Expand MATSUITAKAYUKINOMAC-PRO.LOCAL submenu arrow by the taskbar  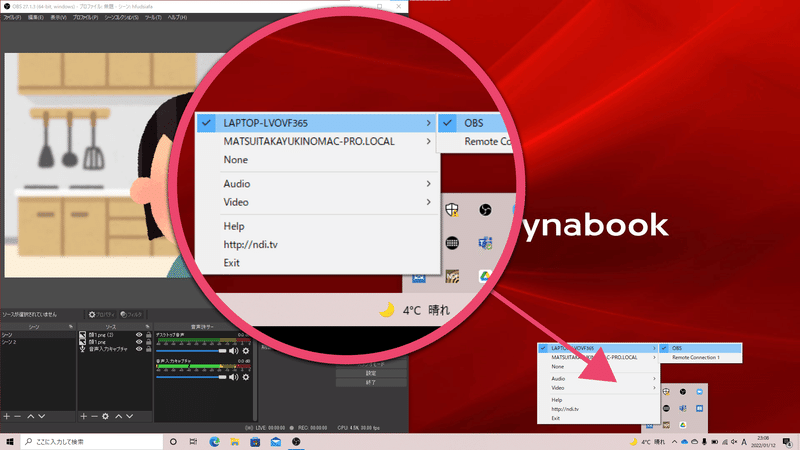click(x=654, y=357)
